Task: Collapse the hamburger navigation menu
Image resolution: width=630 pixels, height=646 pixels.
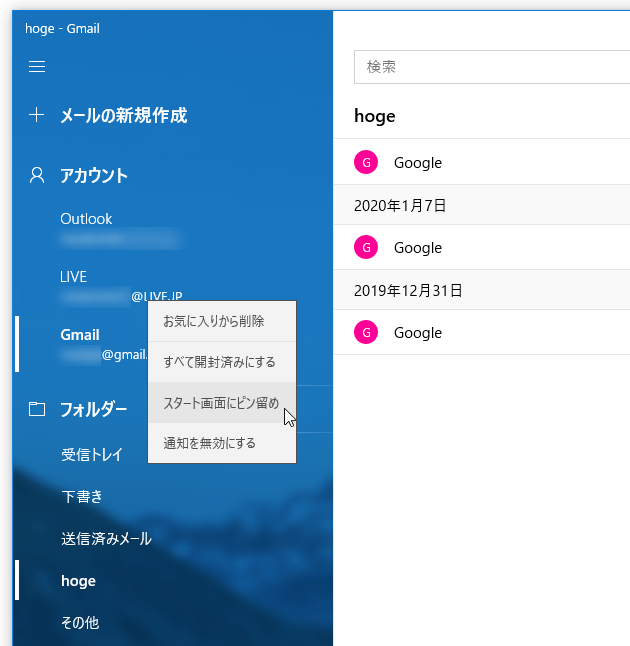Action: (37, 66)
